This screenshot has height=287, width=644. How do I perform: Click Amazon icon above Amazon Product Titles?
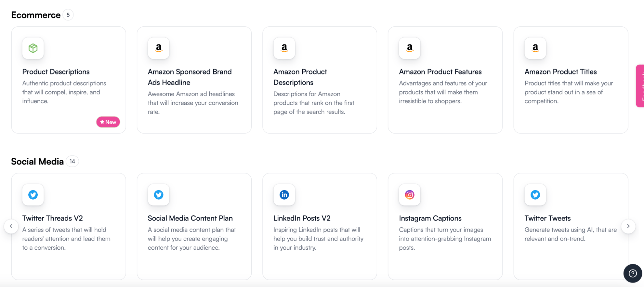pyautogui.click(x=535, y=48)
